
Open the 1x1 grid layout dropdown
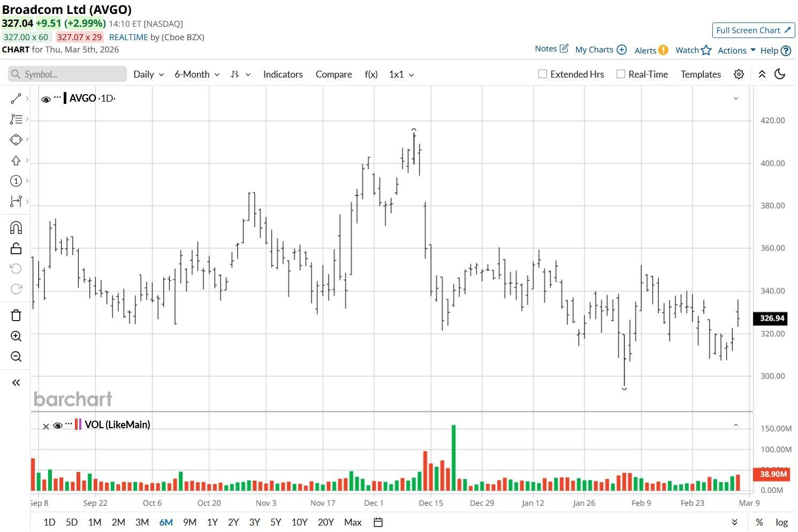(401, 74)
